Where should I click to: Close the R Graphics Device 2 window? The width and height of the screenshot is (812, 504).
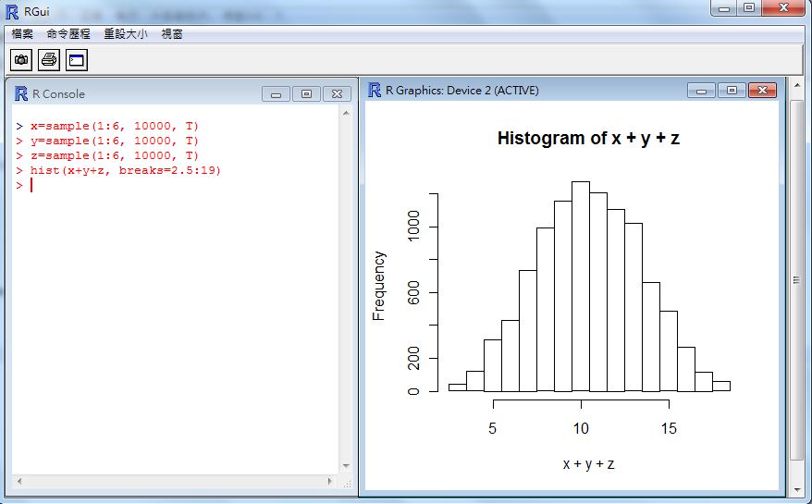pyautogui.click(x=762, y=90)
